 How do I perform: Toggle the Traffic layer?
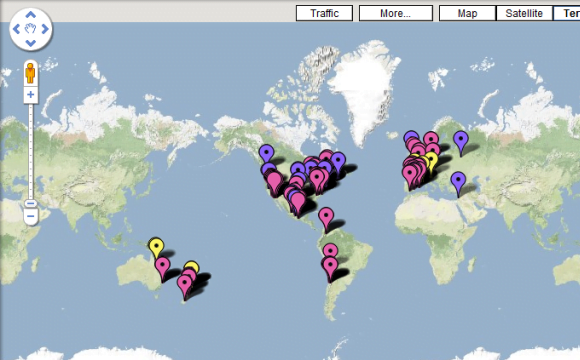tap(324, 13)
